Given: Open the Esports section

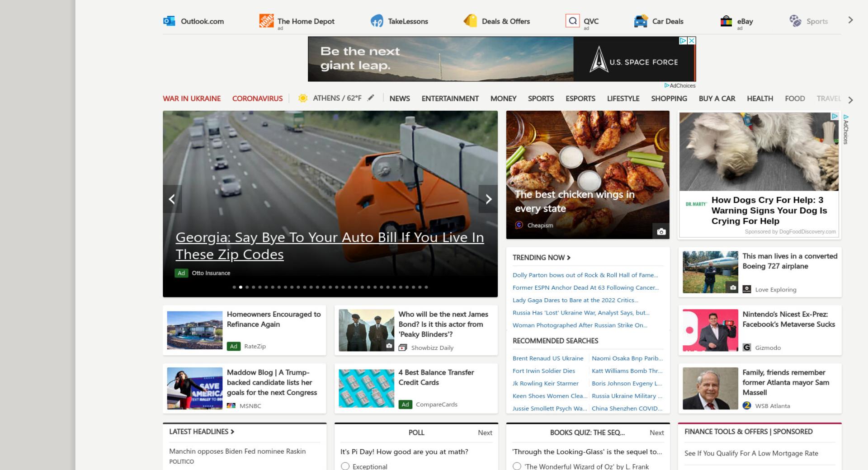Looking at the screenshot, I should click(x=580, y=99).
